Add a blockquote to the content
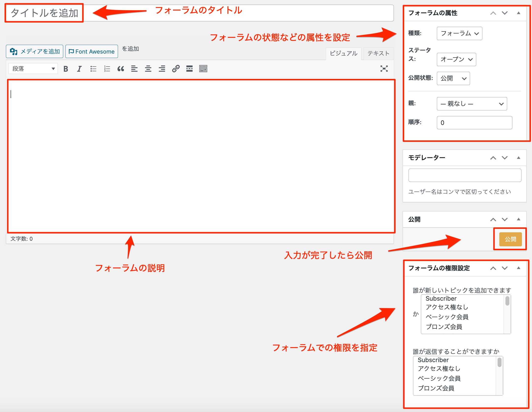 (x=121, y=69)
